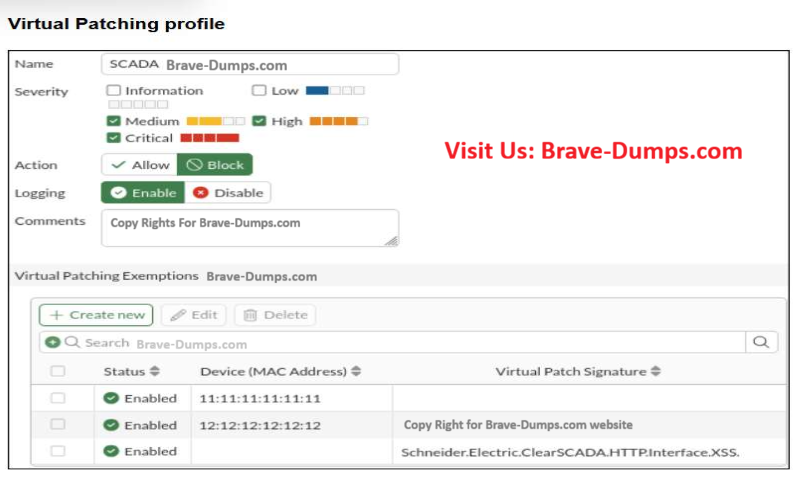Set Action to Block
The image size is (798, 477).
(x=215, y=165)
